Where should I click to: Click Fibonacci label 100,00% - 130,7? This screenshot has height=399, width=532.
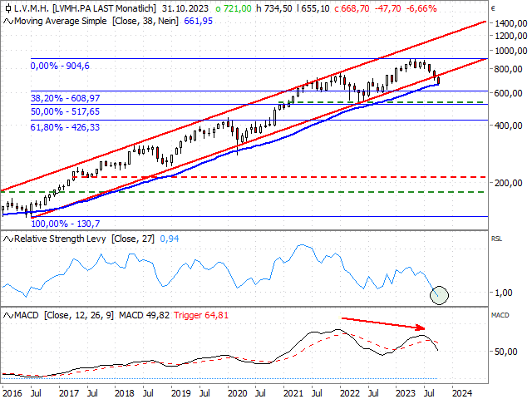click(x=66, y=224)
